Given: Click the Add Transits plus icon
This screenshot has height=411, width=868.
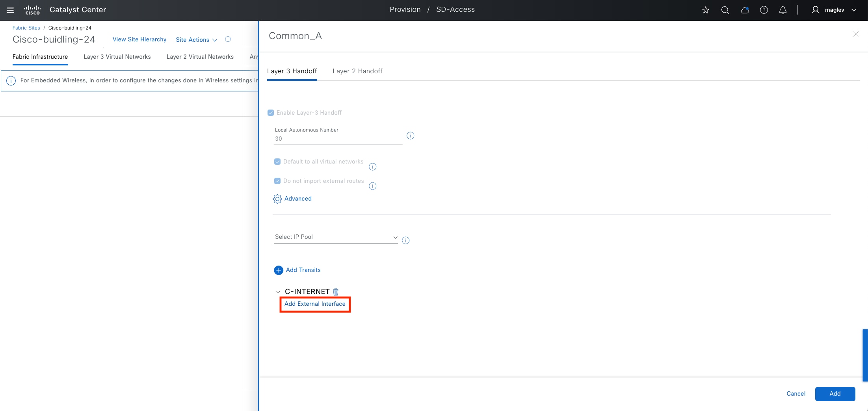Looking at the screenshot, I should point(279,270).
